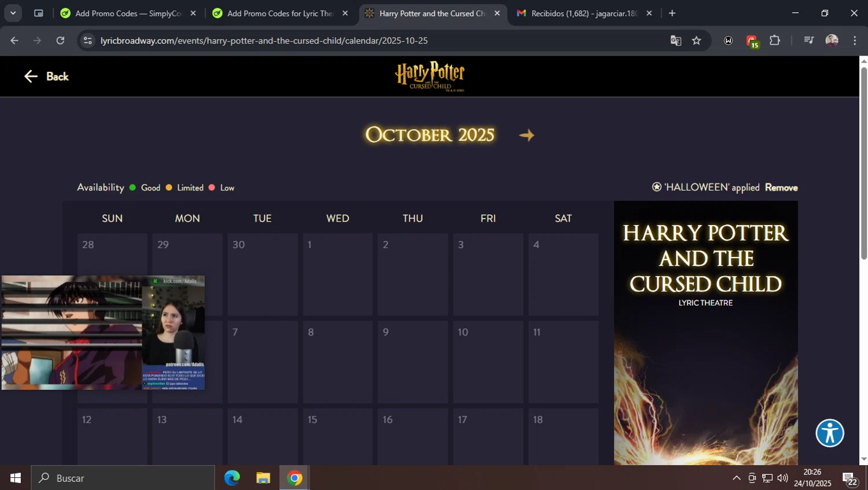The width and height of the screenshot is (868, 490).
Task: Remove the HALLOWEEN promo code
Action: [781, 187]
